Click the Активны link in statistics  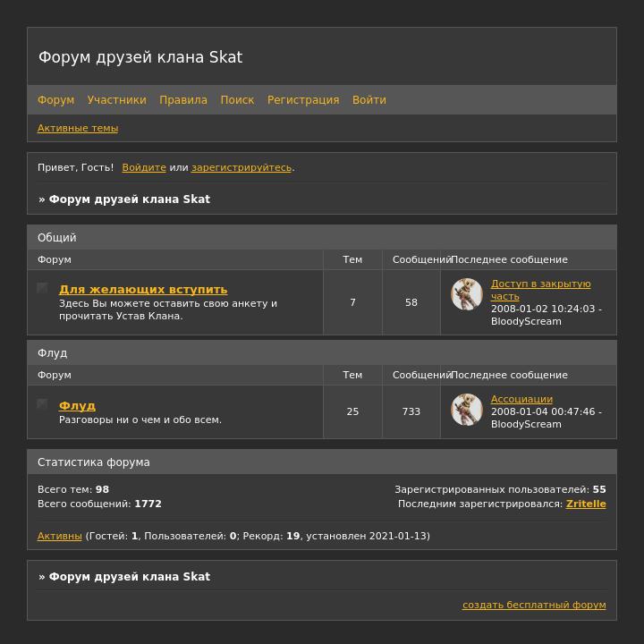point(60,536)
